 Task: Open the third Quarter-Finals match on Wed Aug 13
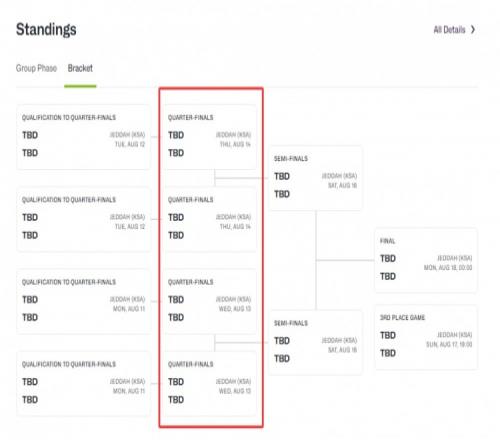tap(211, 301)
